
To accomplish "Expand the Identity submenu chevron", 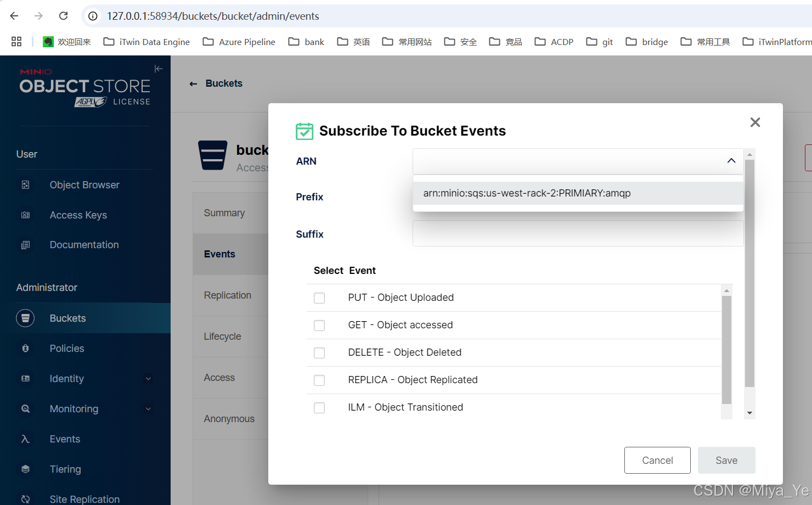I will coord(148,379).
